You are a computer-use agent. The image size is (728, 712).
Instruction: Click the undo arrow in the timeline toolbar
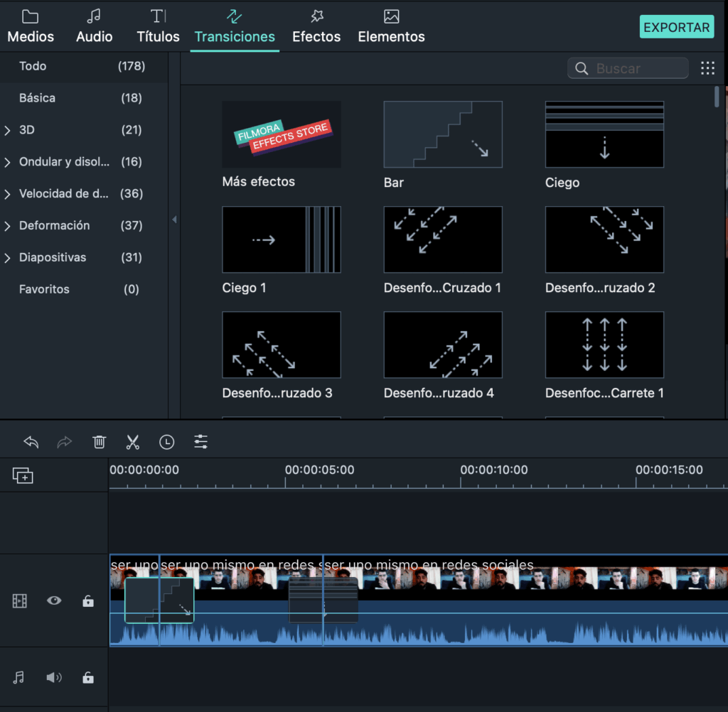coord(31,441)
